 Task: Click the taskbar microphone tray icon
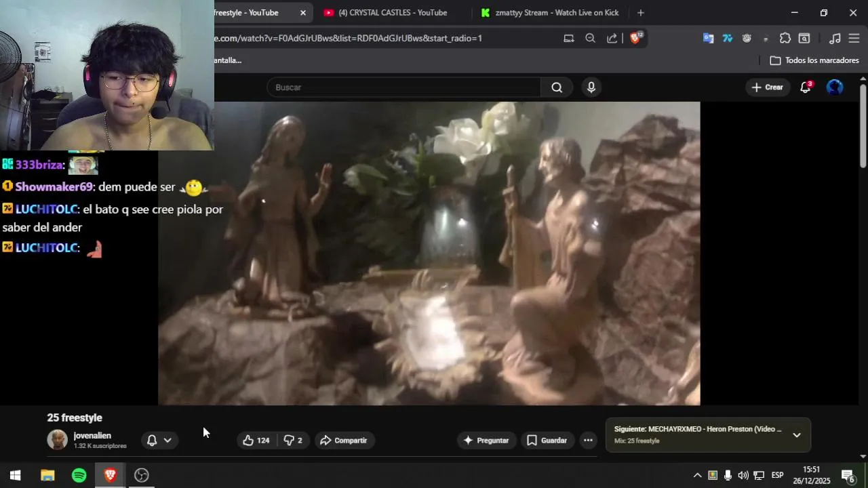[x=728, y=475]
